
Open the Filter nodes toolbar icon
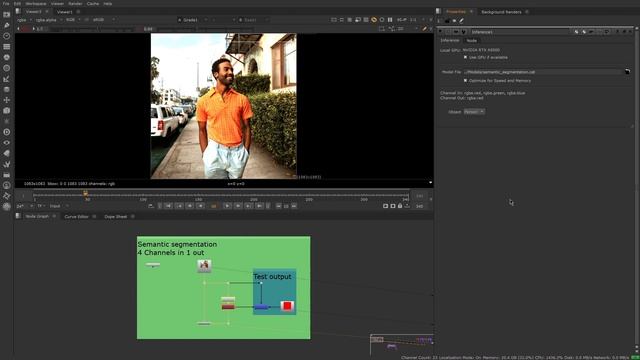[7, 68]
